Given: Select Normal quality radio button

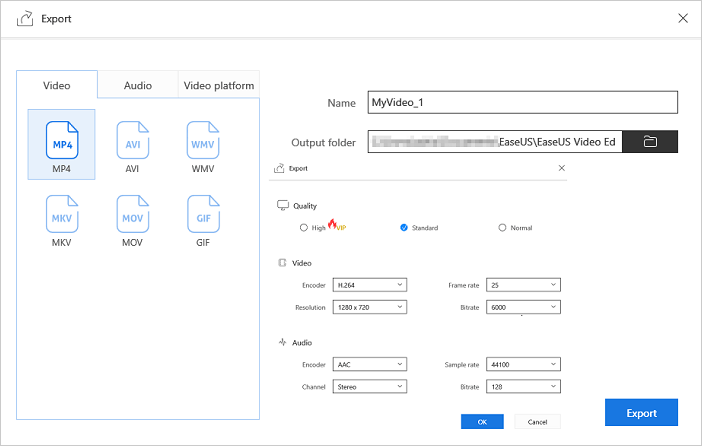Looking at the screenshot, I should [502, 228].
